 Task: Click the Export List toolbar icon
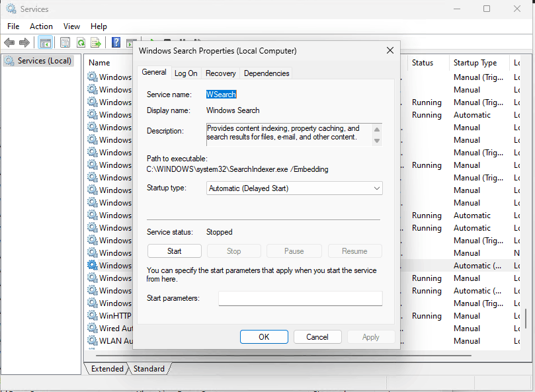pyautogui.click(x=96, y=43)
